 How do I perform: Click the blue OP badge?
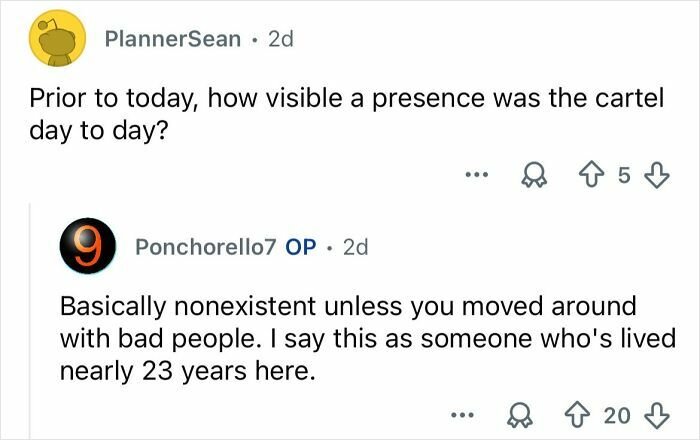[x=302, y=247]
